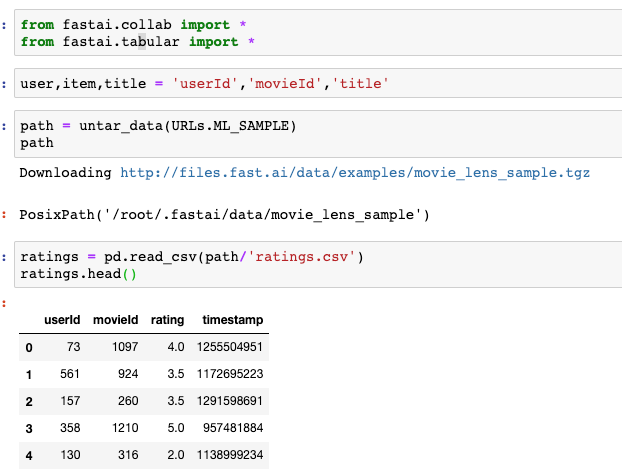The width and height of the screenshot is (622, 476).
Task: Click movieId value 316
Action: [x=128, y=455]
